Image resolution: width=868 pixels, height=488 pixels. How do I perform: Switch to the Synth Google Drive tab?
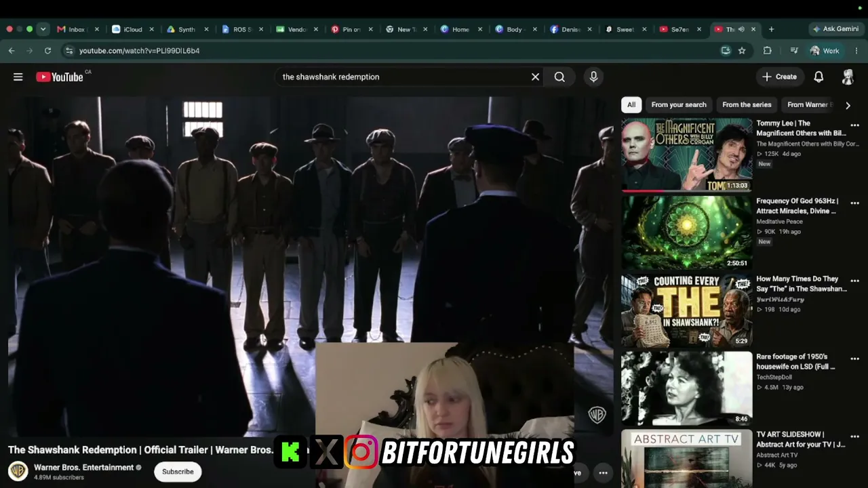tap(188, 29)
